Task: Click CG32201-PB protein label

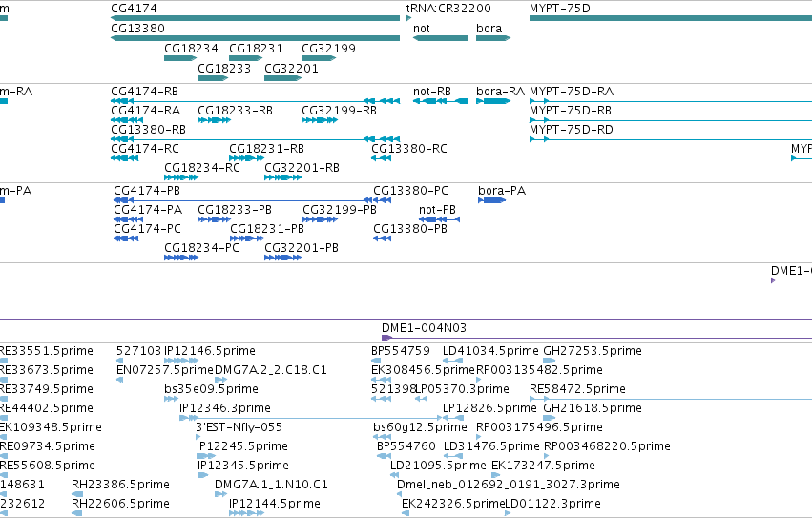Action: [302, 248]
